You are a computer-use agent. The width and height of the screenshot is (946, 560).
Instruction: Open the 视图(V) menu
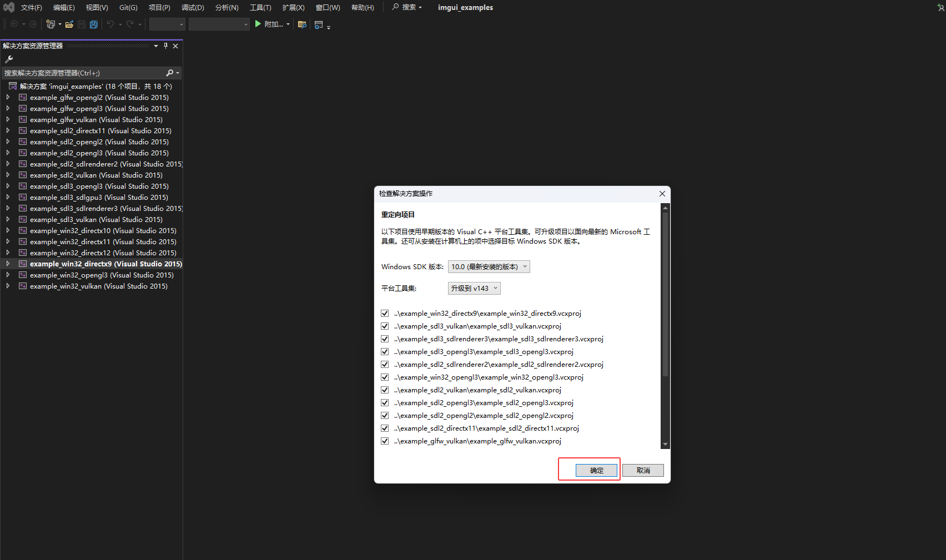(x=97, y=8)
